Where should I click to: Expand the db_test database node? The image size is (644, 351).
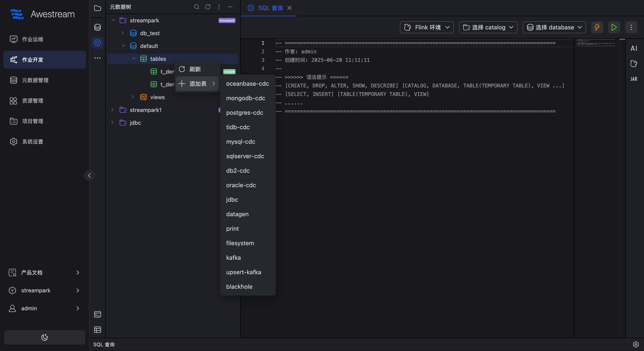click(x=122, y=33)
